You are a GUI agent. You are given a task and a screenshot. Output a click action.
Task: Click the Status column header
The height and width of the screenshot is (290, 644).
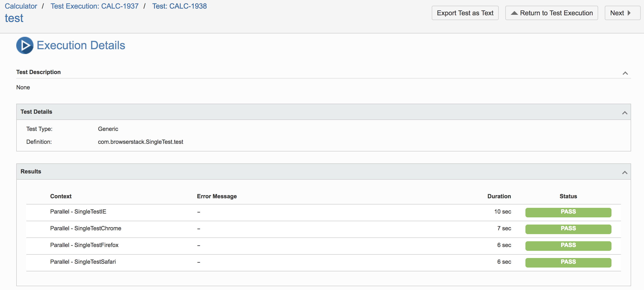pyautogui.click(x=568, y=196)
